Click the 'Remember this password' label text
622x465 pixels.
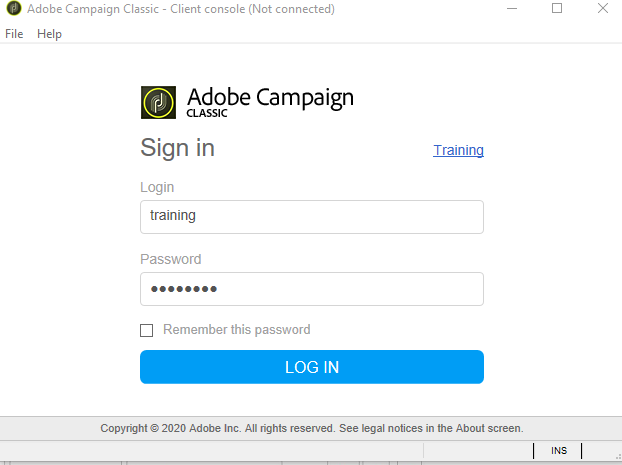[236, 330]
